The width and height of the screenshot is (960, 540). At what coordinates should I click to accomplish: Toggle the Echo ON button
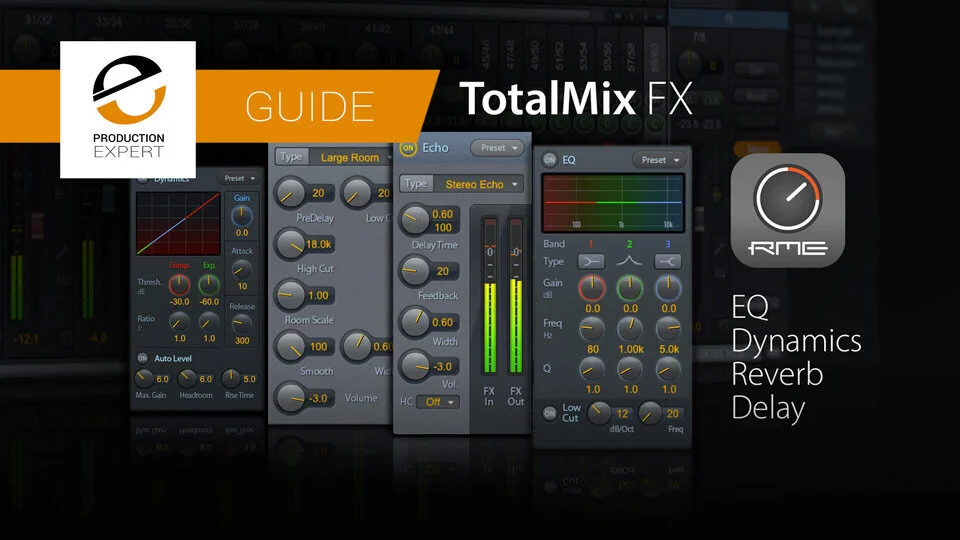pos(408,148)
